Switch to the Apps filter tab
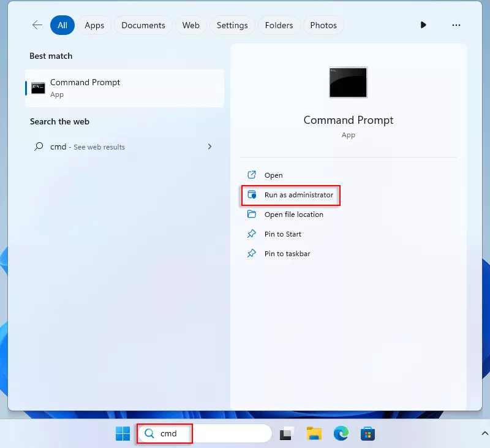 (94, 25)
